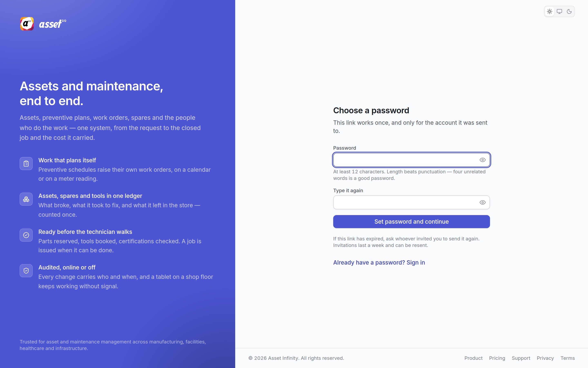Click the Work that plans itself title

[67, 160]
